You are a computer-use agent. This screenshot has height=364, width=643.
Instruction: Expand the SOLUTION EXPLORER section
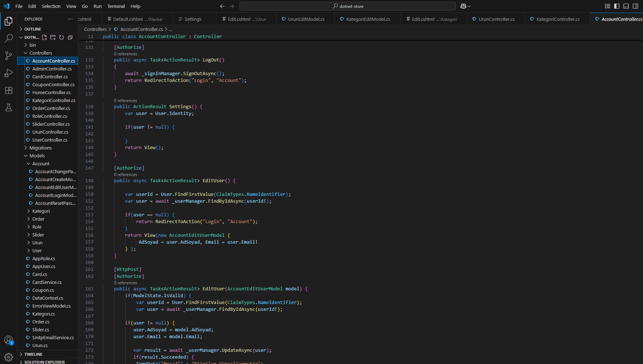click(x=47, y=361)
